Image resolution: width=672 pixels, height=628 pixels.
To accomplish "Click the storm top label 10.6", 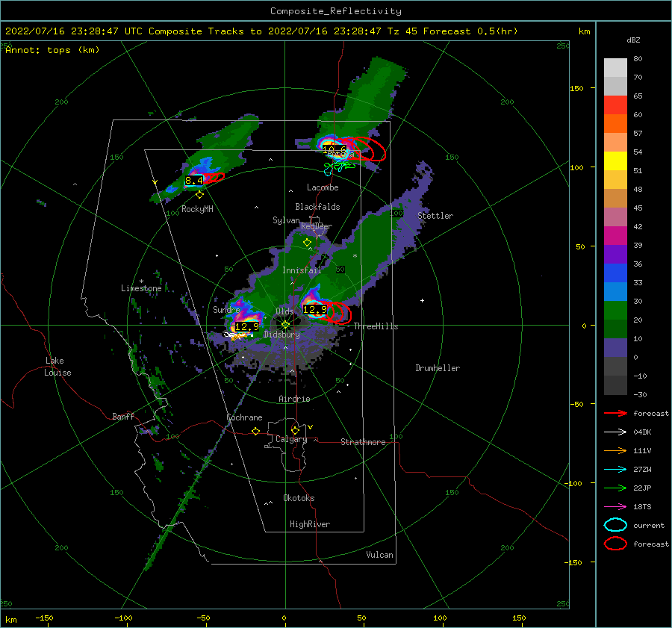I will tap(335, 149).
